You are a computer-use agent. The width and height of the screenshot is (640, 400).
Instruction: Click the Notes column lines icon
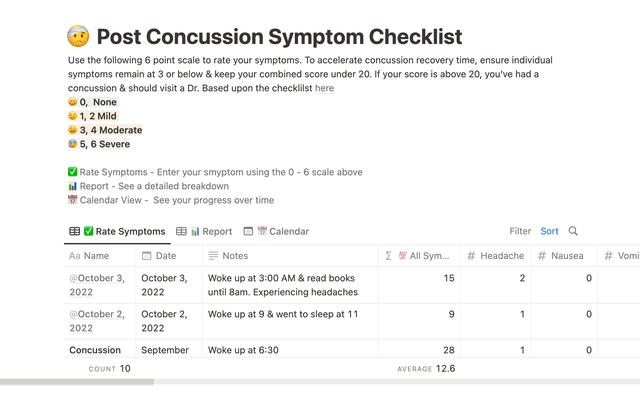click(213, 256)
